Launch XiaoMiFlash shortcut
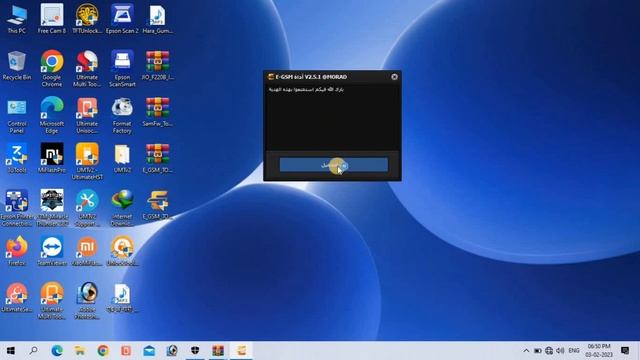640x360 pixels. coord(87,251)
